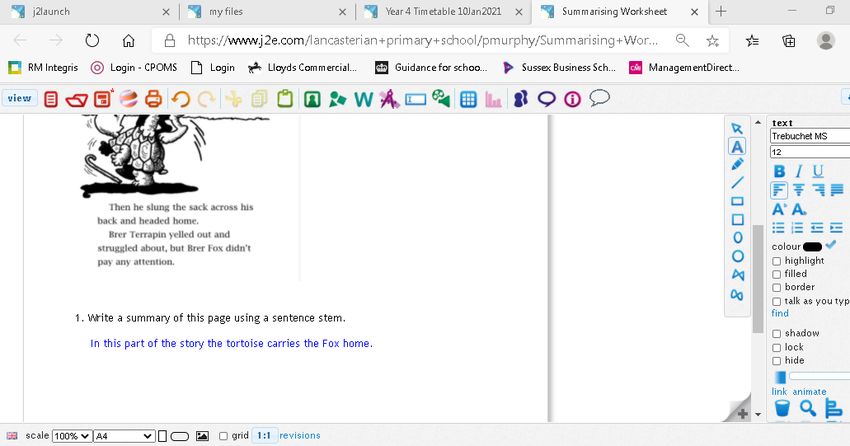This screenshot has height=446, width=850.
Task: Open the information icon in toolbar
Action: pos(572,99)
